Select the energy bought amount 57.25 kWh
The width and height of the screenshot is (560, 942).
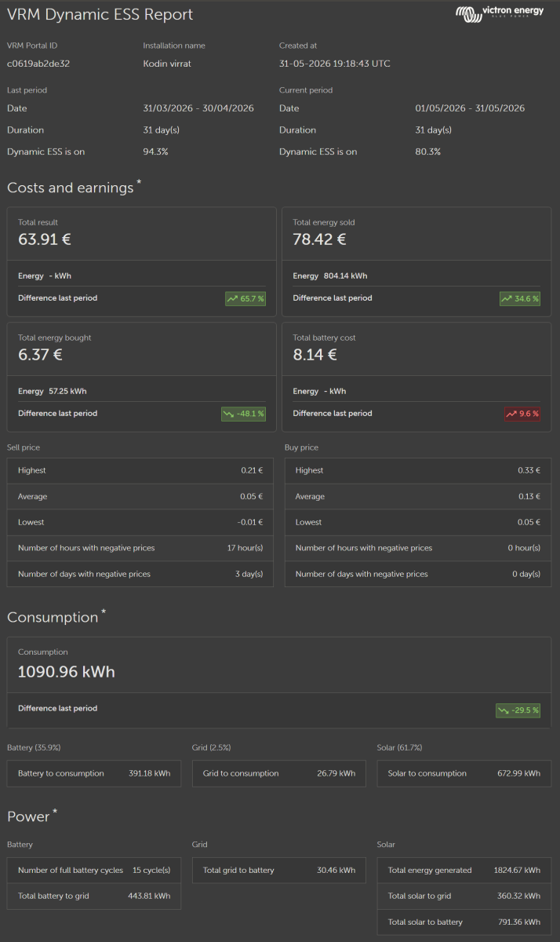click(x=67, y=391)
